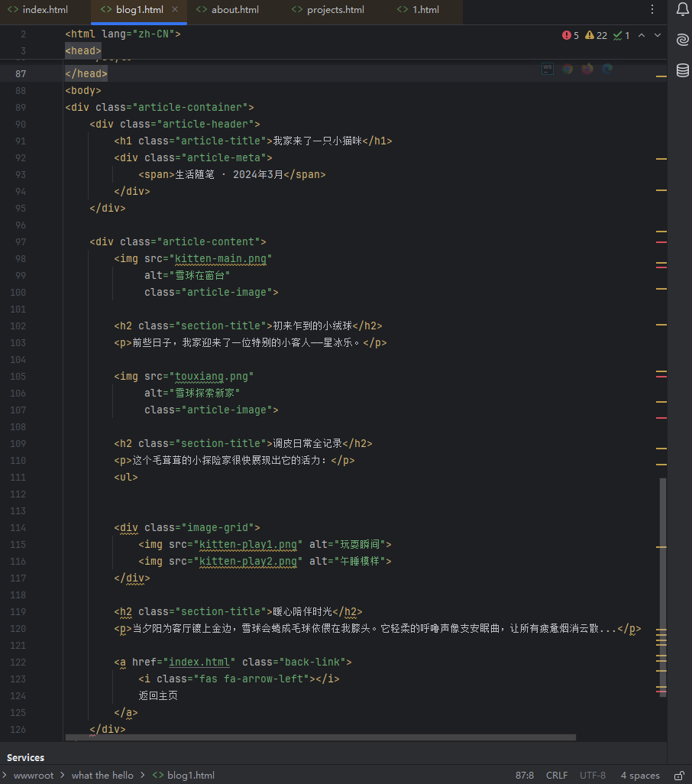This screenshot has width=692, height=784.
Task: Click the yellow warnings count 22
Action: [x=597, y=35]
